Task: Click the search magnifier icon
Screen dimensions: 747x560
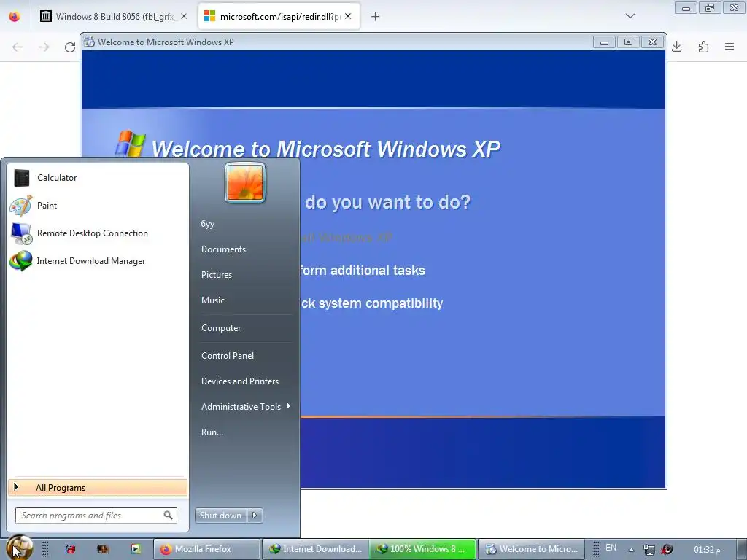Action: (x=169, y=516)
